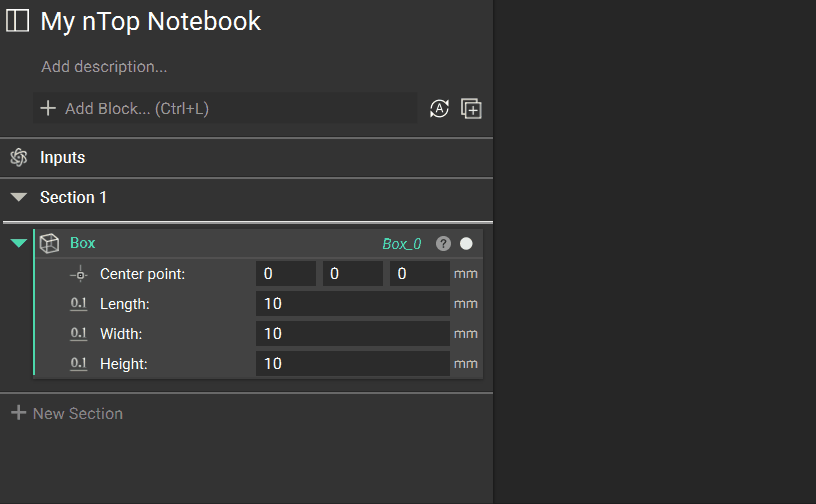Image resolution: width=816 pixels, height=504 pixels.
Task: Click the Center point label
Action: (143, 274)
